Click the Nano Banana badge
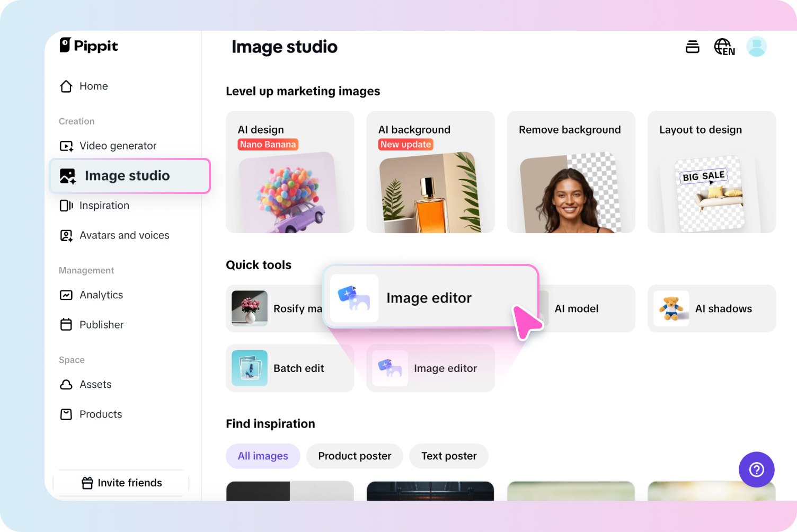 point(268,144)
